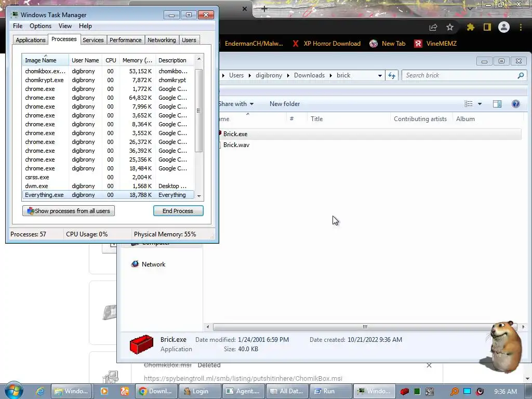Sort processes by Image Name column
Viewport: 532px width, 399px height.
46,60
